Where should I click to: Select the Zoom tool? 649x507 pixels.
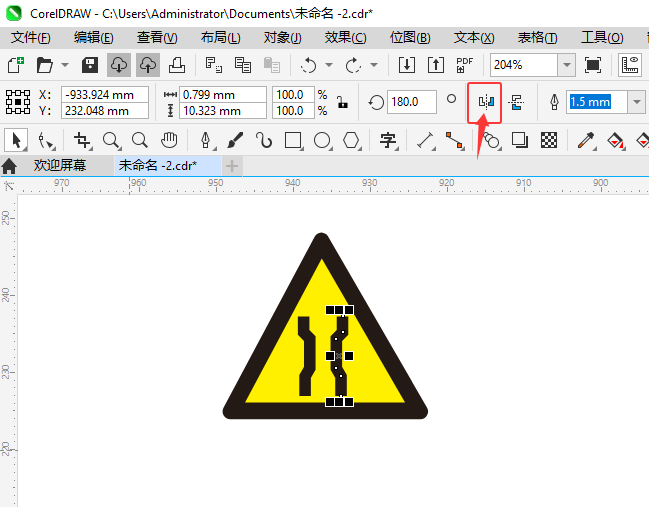tap(111, 140)
